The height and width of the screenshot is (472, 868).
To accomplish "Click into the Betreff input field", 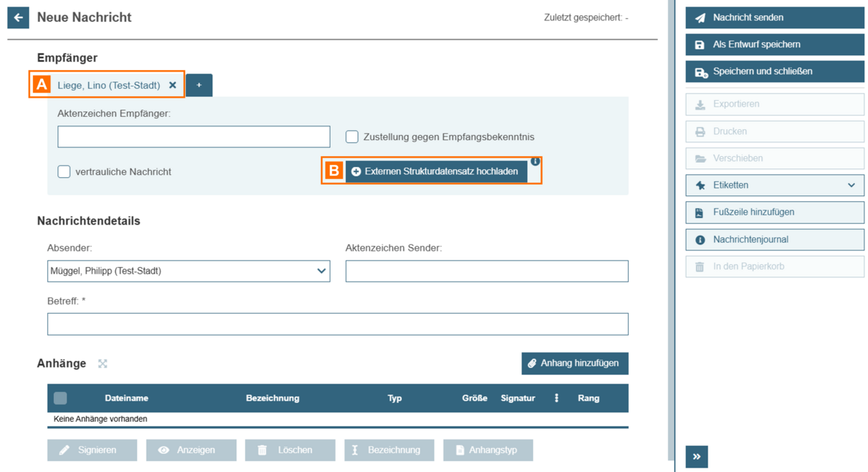I will (x=338, y=324).
